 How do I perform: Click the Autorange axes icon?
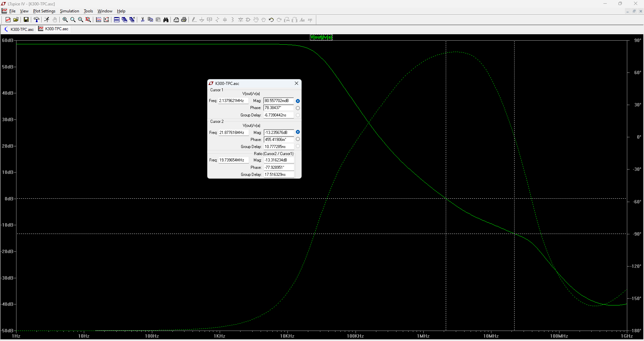(106, 20)
